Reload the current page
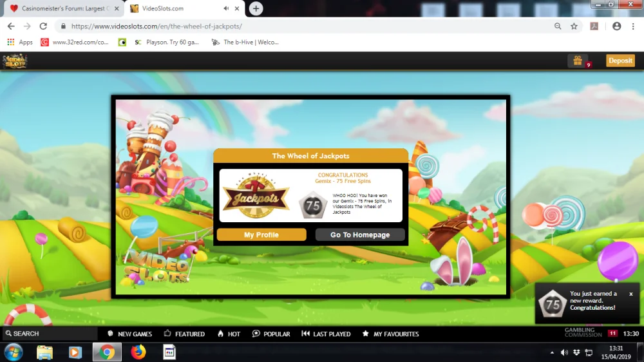 click(43, 26)
